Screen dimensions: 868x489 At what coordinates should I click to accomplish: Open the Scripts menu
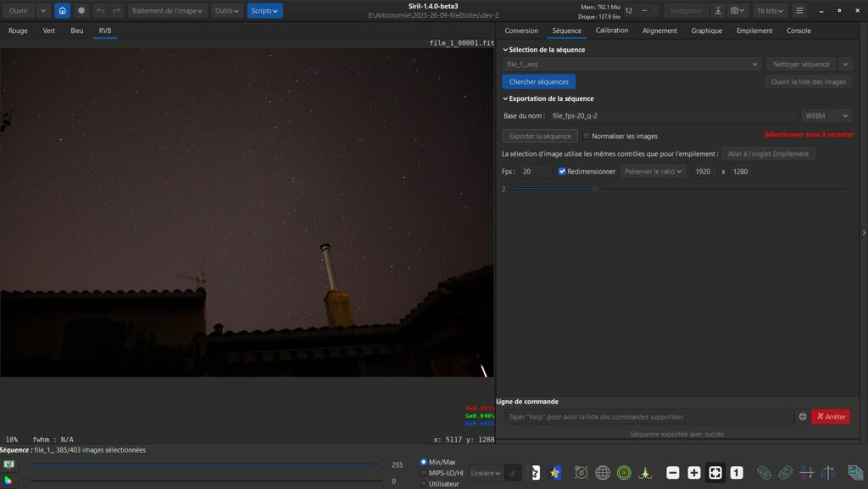click(x=264, y=11)
